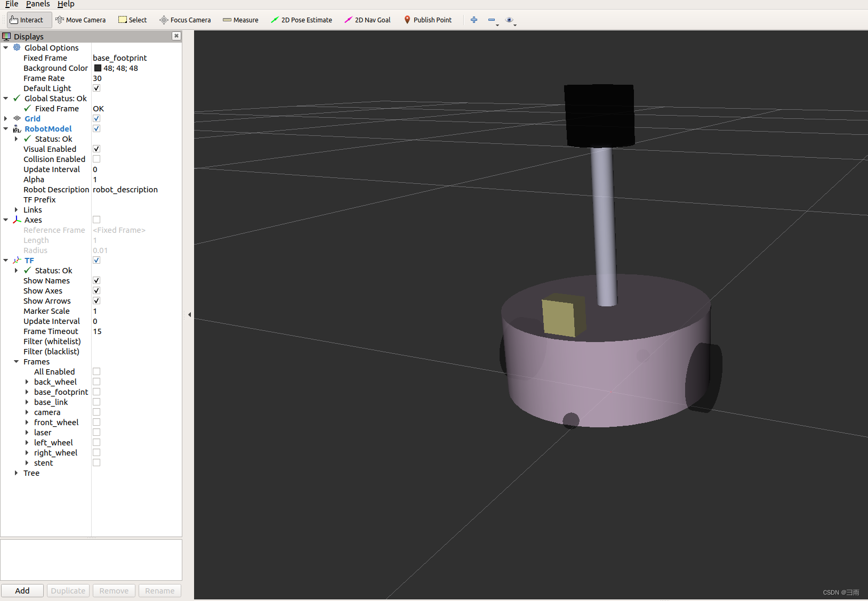Expand the Tree node
Image resolution: width=868 pixels, height=601 pixels.
(17, 473)
